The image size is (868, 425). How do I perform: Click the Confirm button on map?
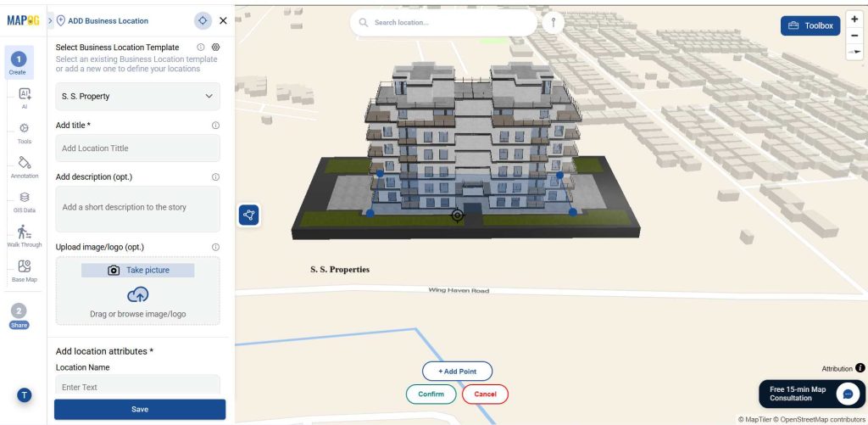pyautogui.click(x=431, y=394)
